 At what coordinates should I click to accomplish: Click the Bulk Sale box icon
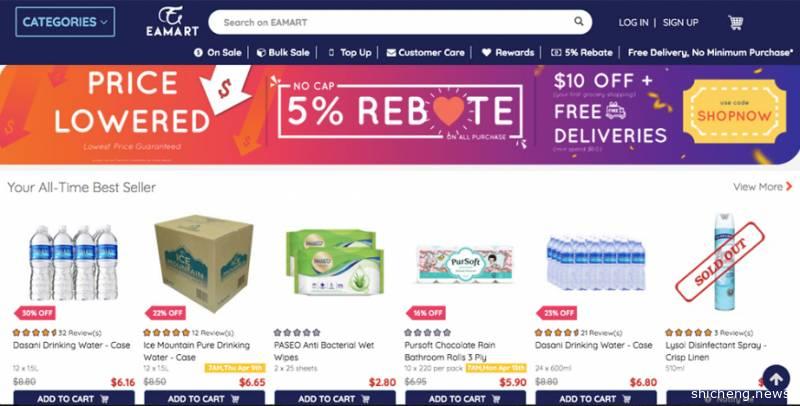click(x=261, y=53)
